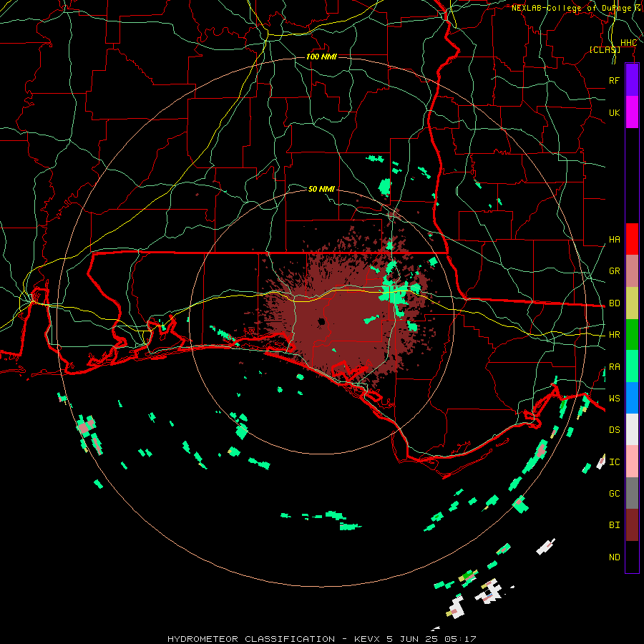
Task: Click the 'ND' legend label
Action: point(614,557)
